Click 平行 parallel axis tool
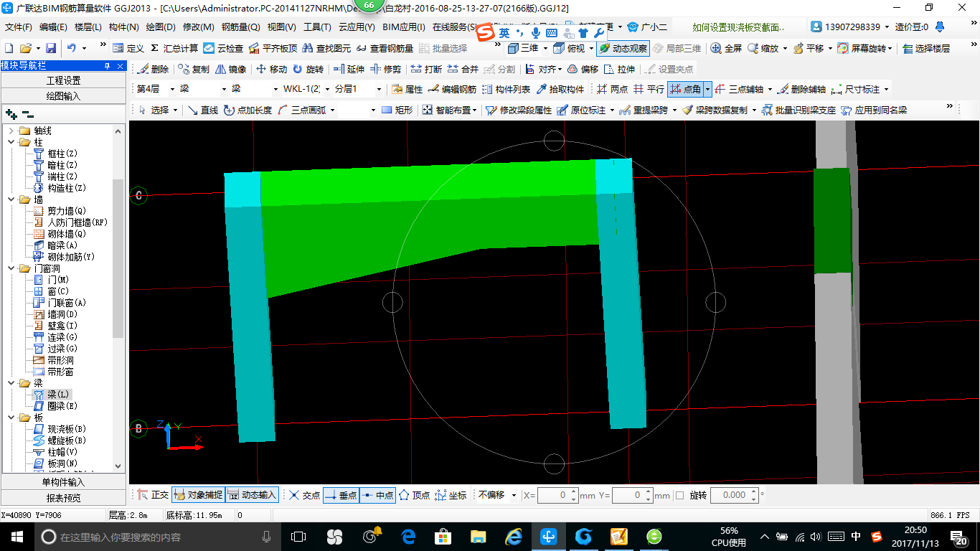The height and width of the screenshot is (551, 980). [648, 90]
